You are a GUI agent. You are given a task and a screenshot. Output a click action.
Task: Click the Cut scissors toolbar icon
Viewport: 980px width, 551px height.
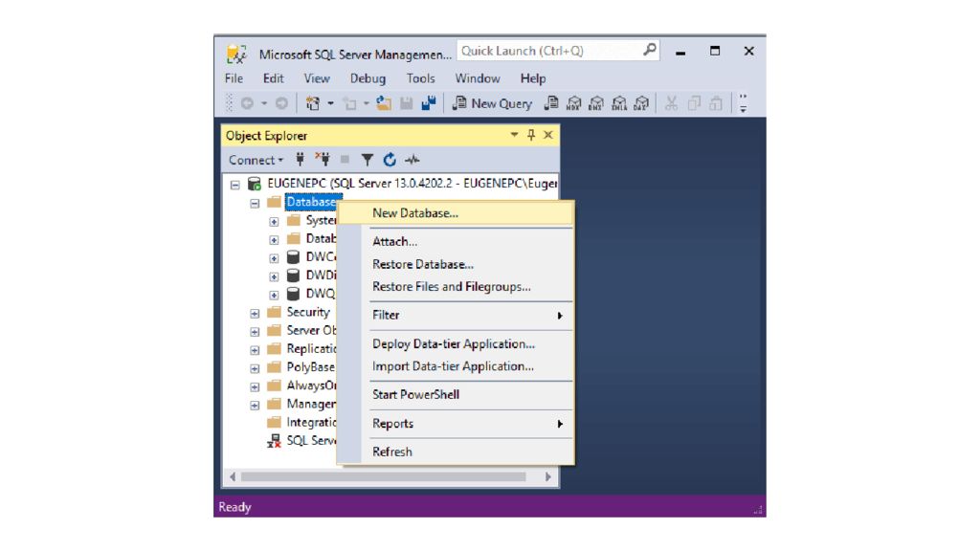click(x=671, y=103)
